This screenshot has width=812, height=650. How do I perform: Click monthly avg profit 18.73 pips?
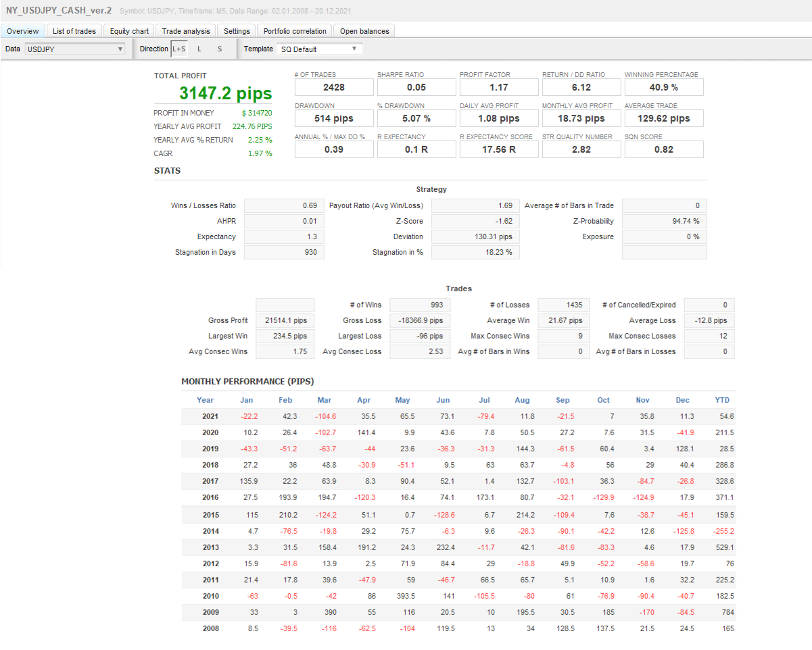(581, 118)
